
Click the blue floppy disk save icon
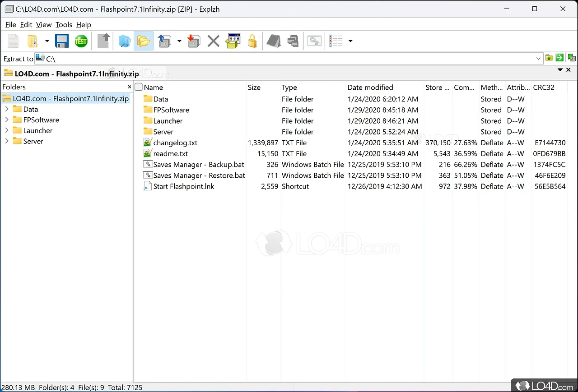tap(62, 42)
